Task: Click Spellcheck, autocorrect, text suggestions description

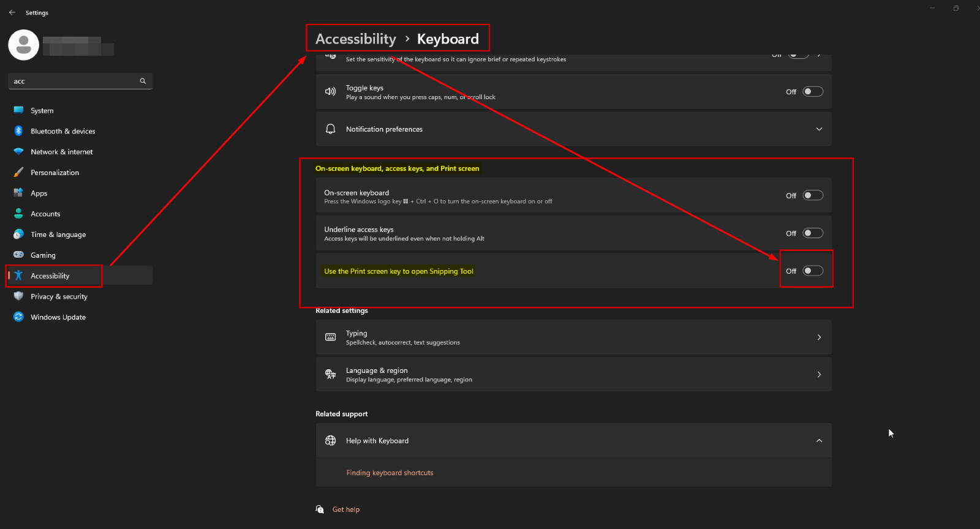Action: click(403, 343)
